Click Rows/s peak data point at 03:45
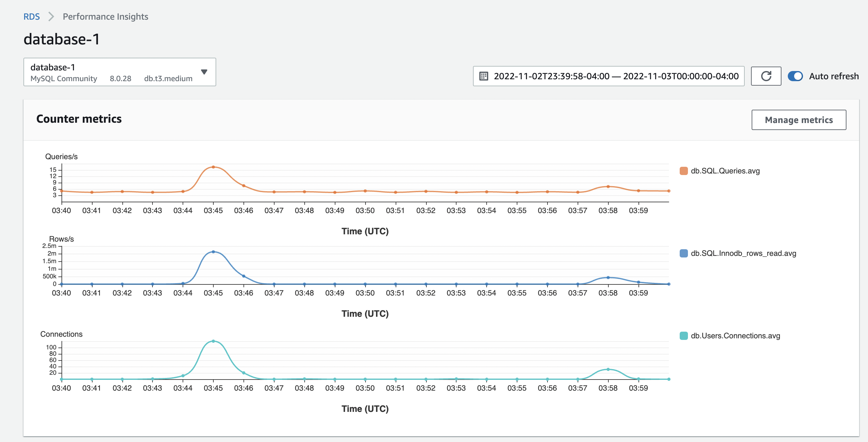Screen dimensions: 868x442 (213, 252)
